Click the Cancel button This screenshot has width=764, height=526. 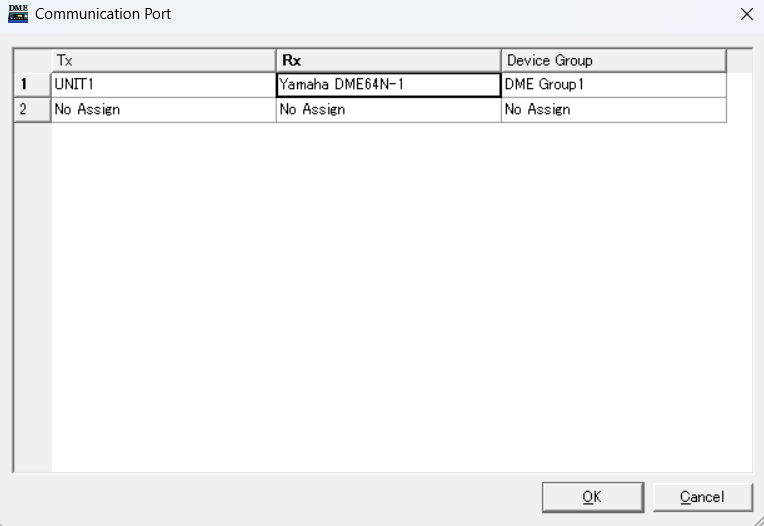(702, 497)
